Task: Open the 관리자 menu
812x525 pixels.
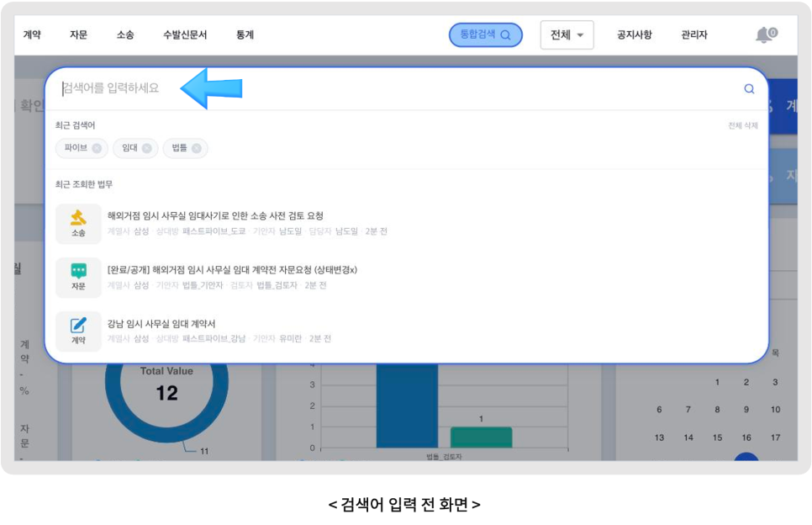Action: coord(694,34)
